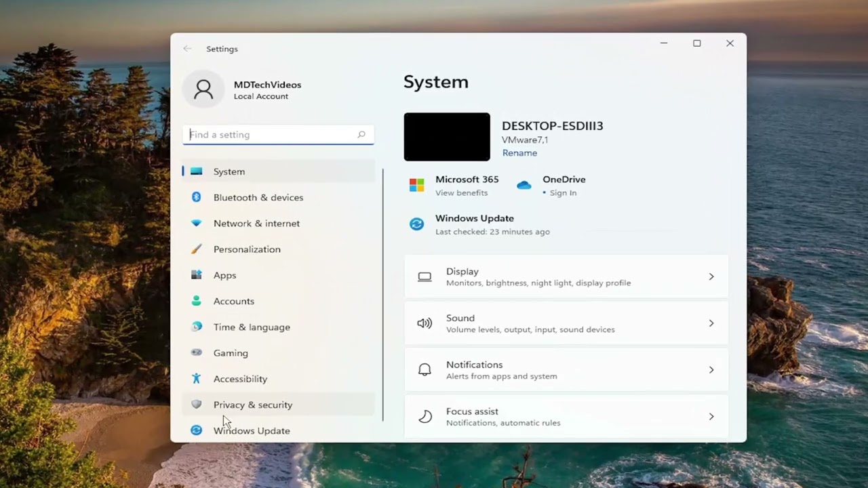Open the Display settings card
Image resolution: width=868 pixels, height=488 pixels.
click(x=566, y=277)
